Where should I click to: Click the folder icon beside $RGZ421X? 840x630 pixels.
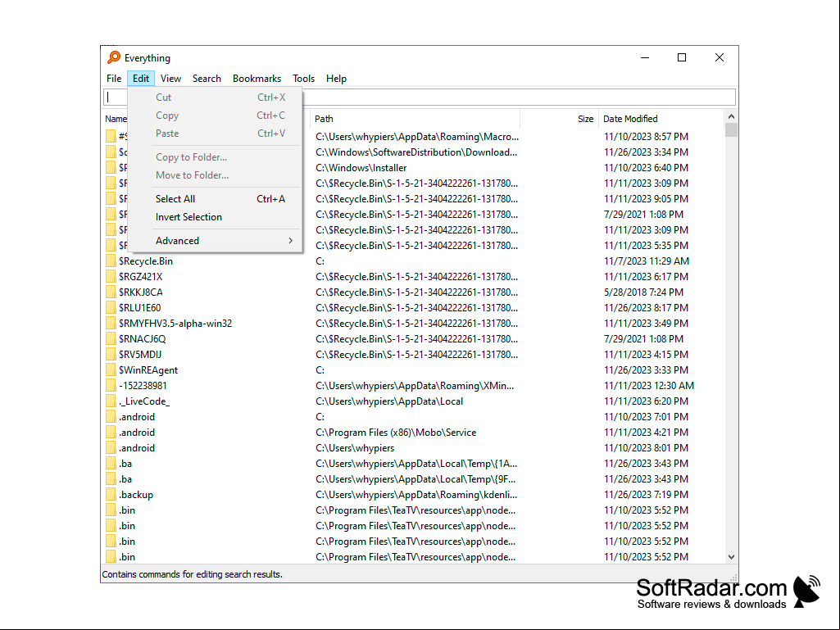point(111,276)
